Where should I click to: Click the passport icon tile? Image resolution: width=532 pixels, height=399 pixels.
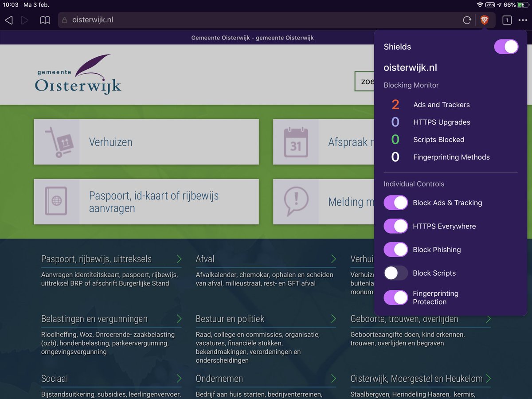(x=56, y=201)
